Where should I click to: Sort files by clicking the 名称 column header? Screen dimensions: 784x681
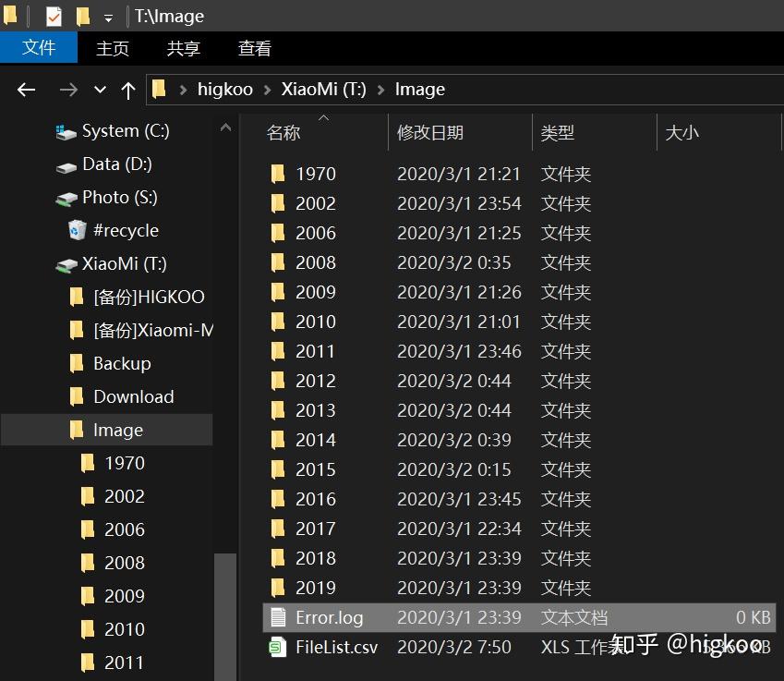point(283,132)
